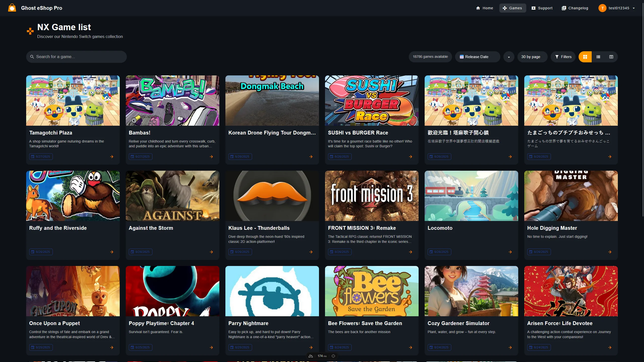Click the Front Mission 3 cover image
The height and width of the screenshot is (362, 644).
[372, 196]
